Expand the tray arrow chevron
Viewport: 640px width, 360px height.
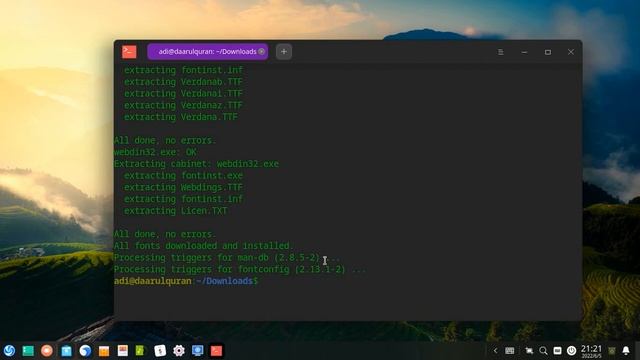point(495,350)
